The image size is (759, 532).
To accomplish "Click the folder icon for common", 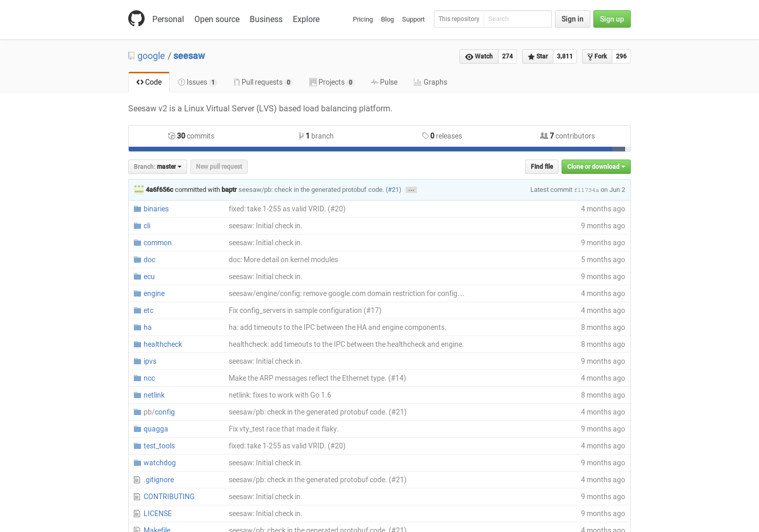I will pos(137,243).
